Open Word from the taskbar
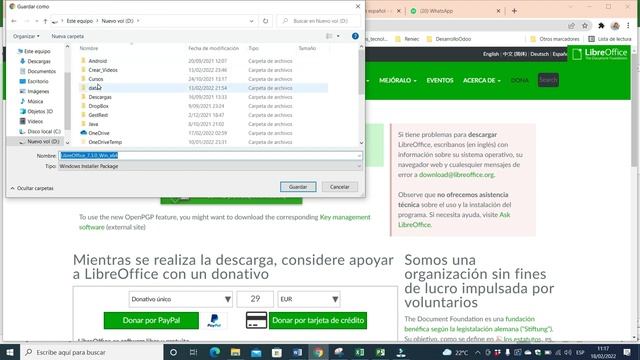Image resolution: width=640 pixels, height=360 pixels. click(x=298, y=352)
